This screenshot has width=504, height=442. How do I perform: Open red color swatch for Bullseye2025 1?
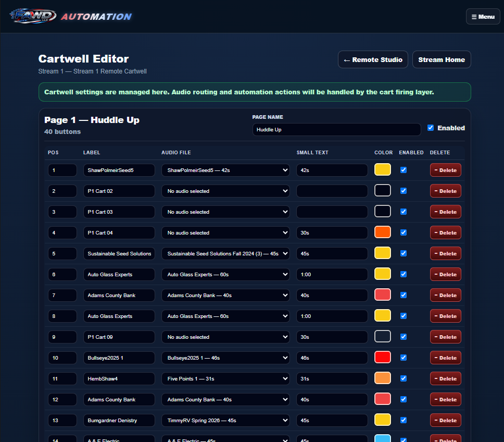pyautogui.click(x=383, y=358)
